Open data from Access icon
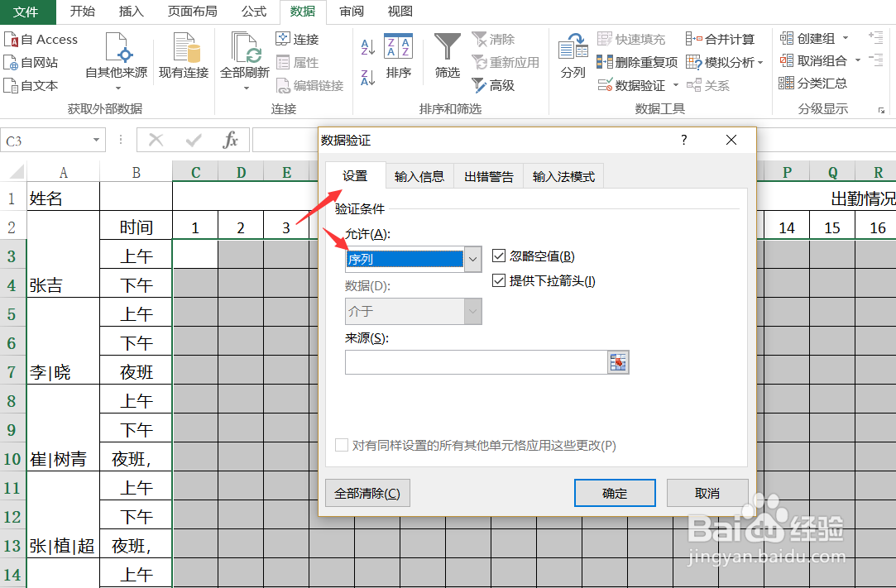Screen dimensions: 896x588 click(41, 38)
